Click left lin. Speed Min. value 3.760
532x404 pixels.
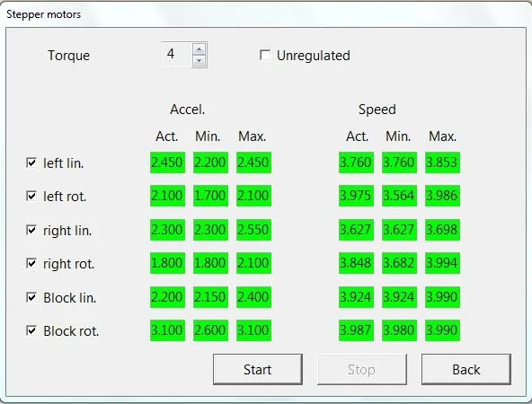(x=399, y=162)
